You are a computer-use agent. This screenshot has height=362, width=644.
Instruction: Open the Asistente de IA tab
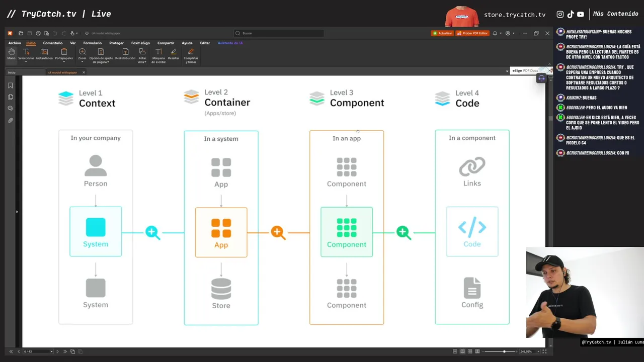230,43
